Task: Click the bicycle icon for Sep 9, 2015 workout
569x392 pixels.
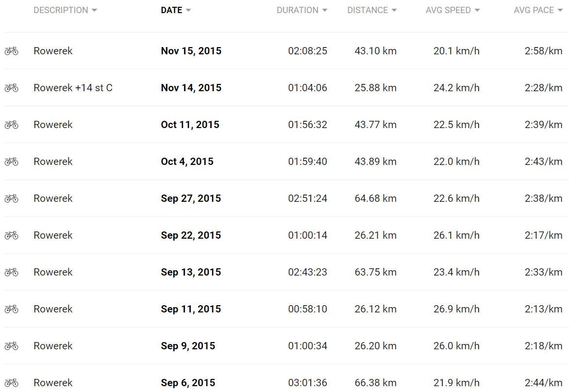Action: click(11, 346)
